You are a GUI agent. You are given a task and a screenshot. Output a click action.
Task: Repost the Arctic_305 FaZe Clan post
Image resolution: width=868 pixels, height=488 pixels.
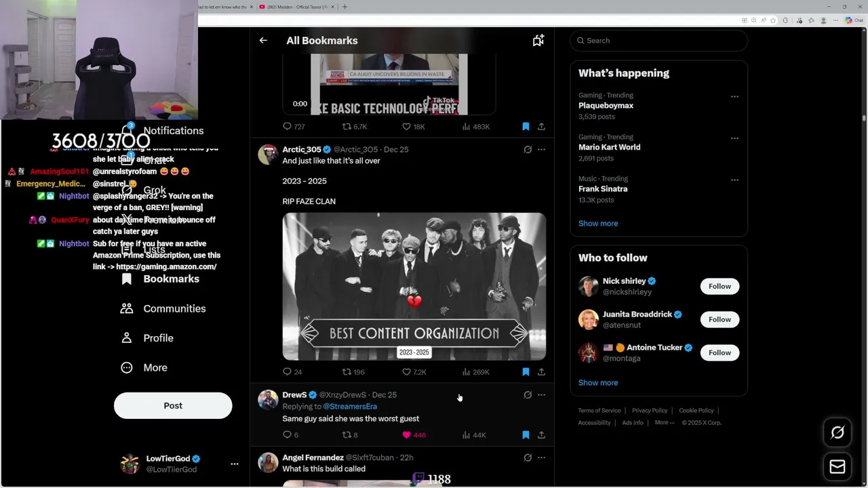pos(353,372)
